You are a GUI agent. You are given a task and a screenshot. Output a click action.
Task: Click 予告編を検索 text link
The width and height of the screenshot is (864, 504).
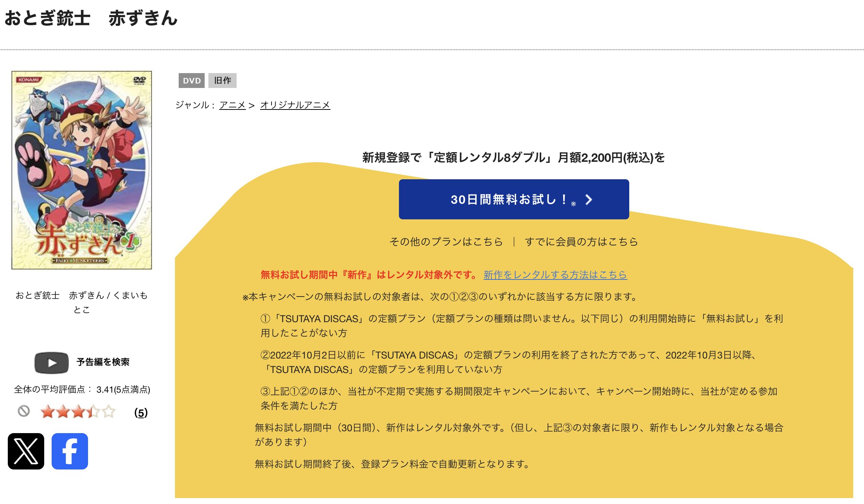[103, 362]
